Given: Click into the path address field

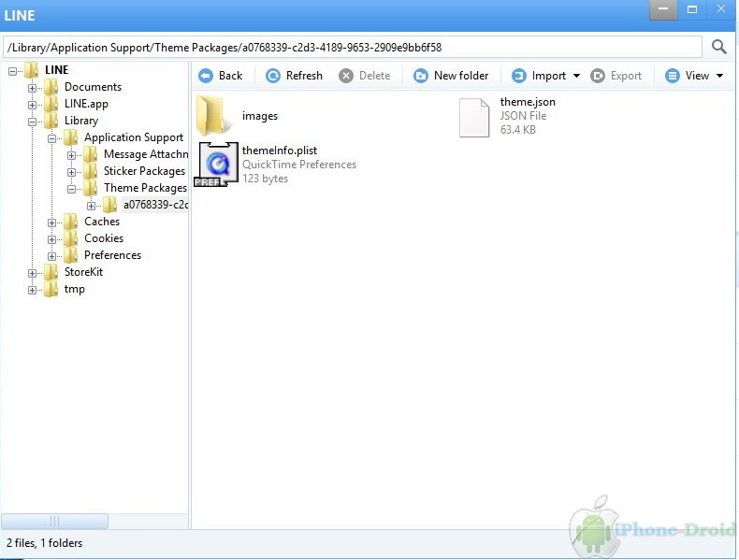Looking at the screenshot, I should pos(353,47).
